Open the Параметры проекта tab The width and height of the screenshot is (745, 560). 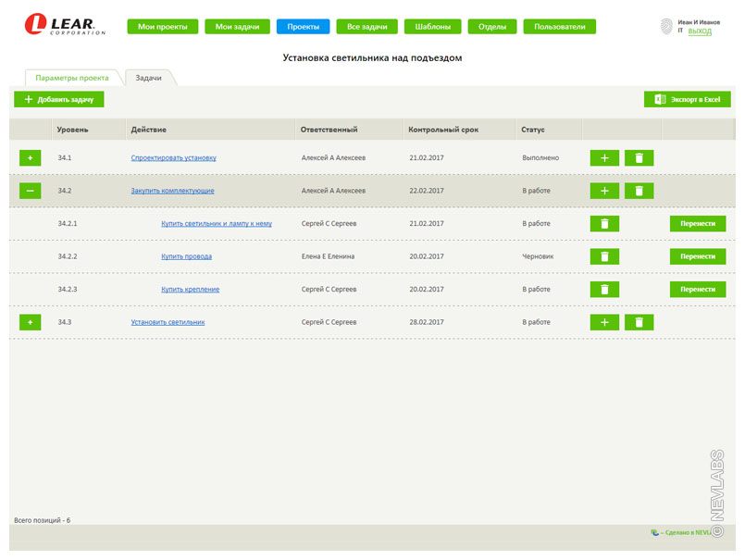72,78
